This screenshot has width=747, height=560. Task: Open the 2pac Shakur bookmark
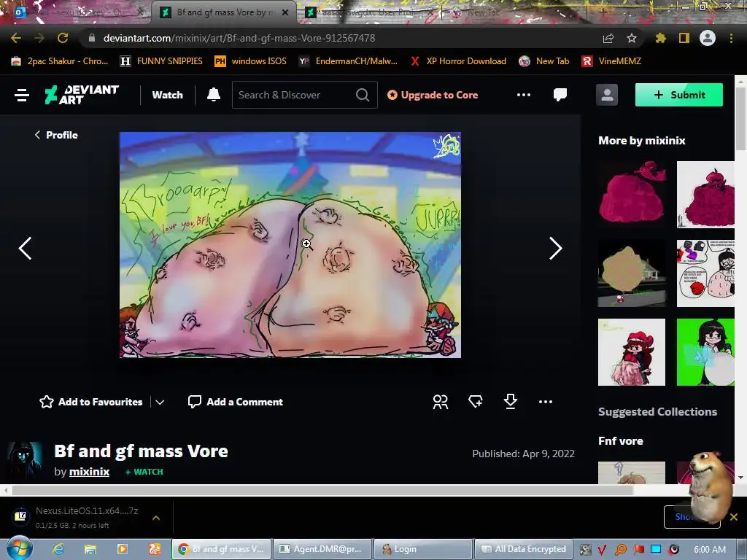pos(60,61)
